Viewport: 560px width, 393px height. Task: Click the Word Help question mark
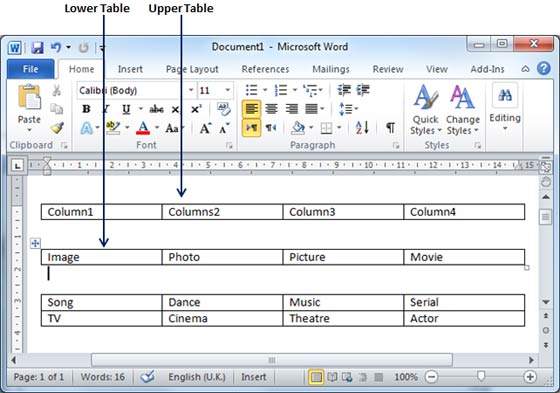click(544, 68)
